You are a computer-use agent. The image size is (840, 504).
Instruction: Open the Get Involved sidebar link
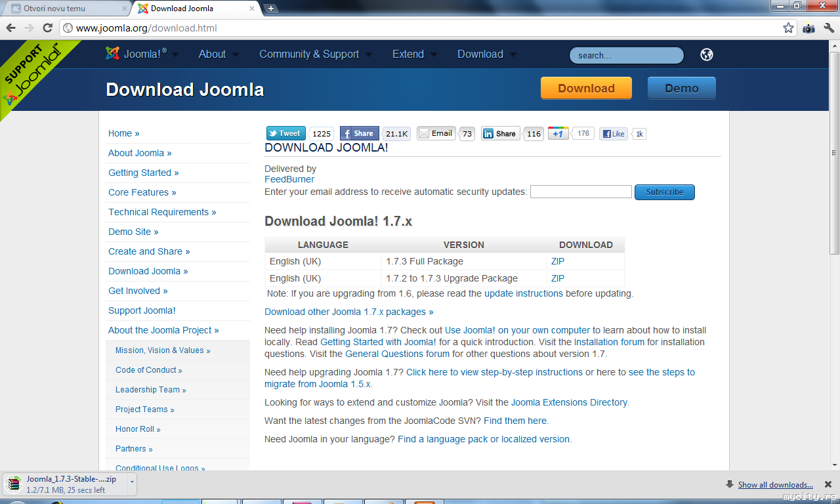pos(138,291)
